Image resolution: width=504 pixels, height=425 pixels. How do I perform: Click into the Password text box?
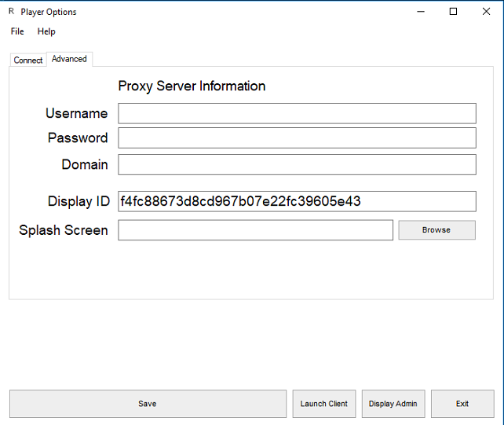297,137
